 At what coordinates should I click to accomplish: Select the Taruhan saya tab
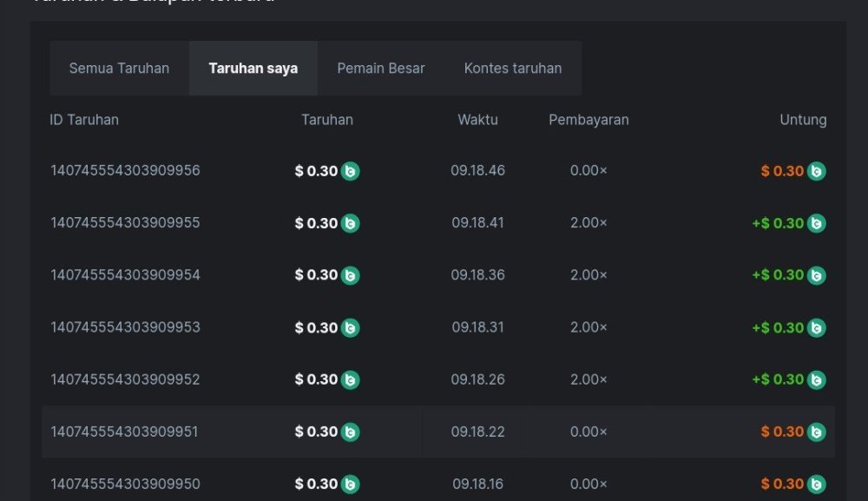pos(253,68)
